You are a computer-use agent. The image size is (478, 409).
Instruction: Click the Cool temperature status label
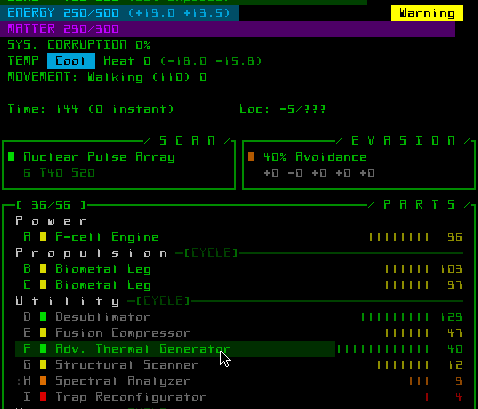pos(71,61)
